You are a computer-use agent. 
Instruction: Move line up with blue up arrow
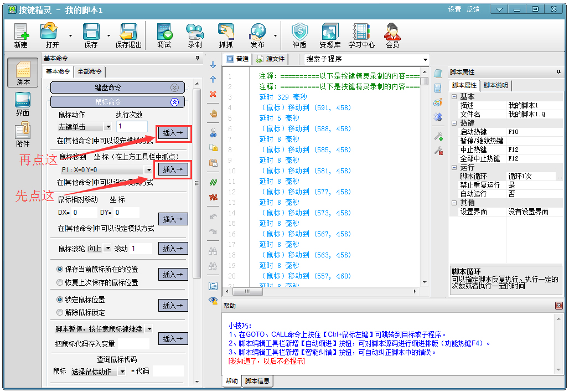pos(214,79)
